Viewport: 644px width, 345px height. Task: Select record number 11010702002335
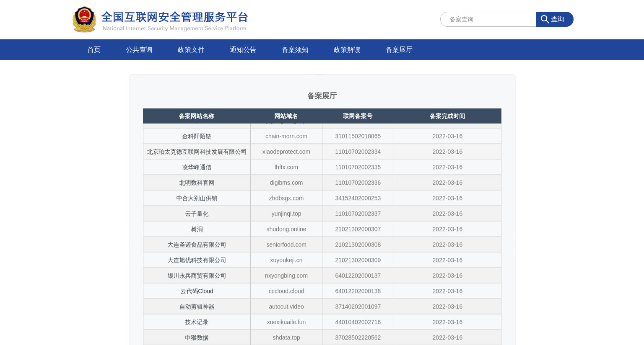(x=358, y=167)
